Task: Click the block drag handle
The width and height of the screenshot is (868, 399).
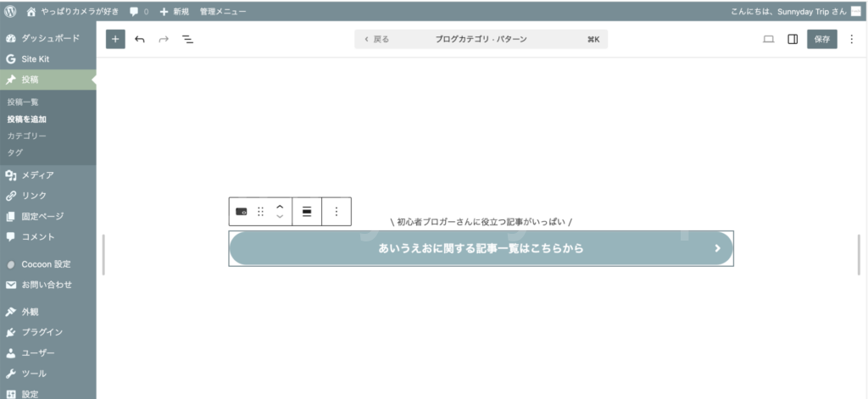Action: tap(261, 212)
